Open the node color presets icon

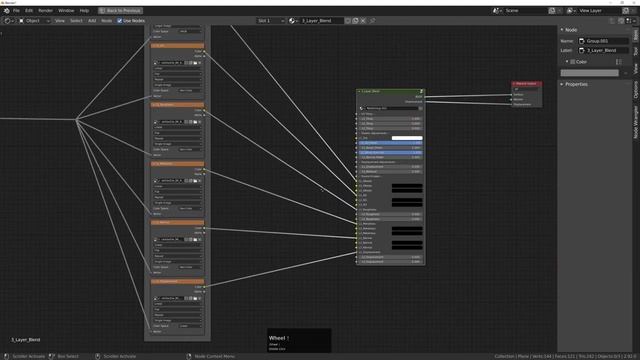coord(619,62)
